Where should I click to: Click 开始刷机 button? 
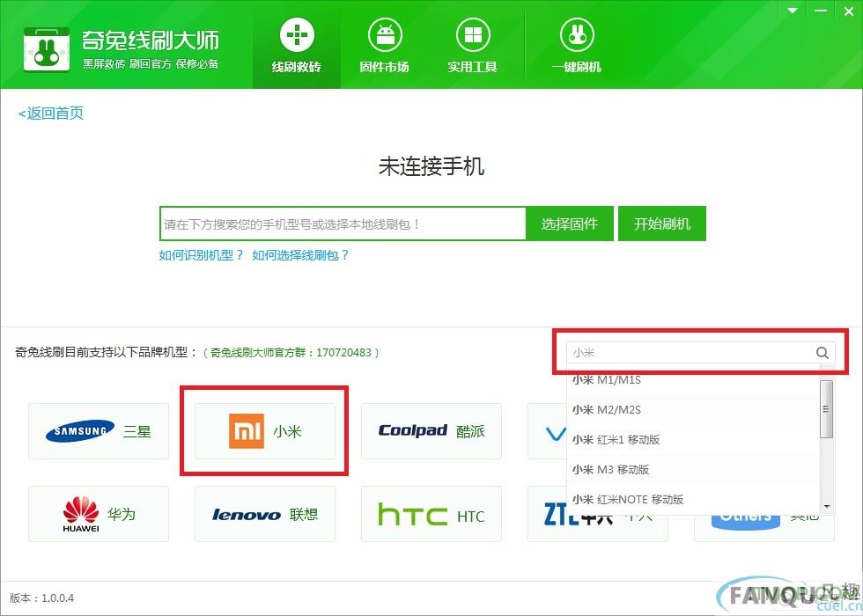662,224
